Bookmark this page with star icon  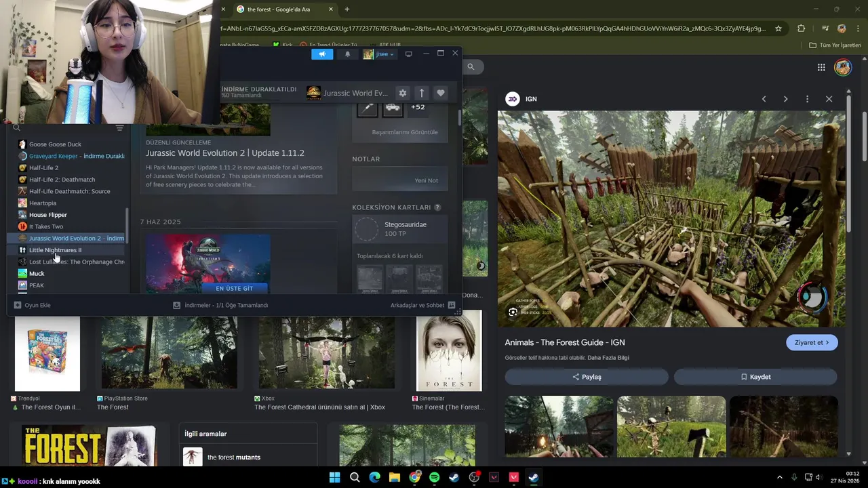coord(778,28)
